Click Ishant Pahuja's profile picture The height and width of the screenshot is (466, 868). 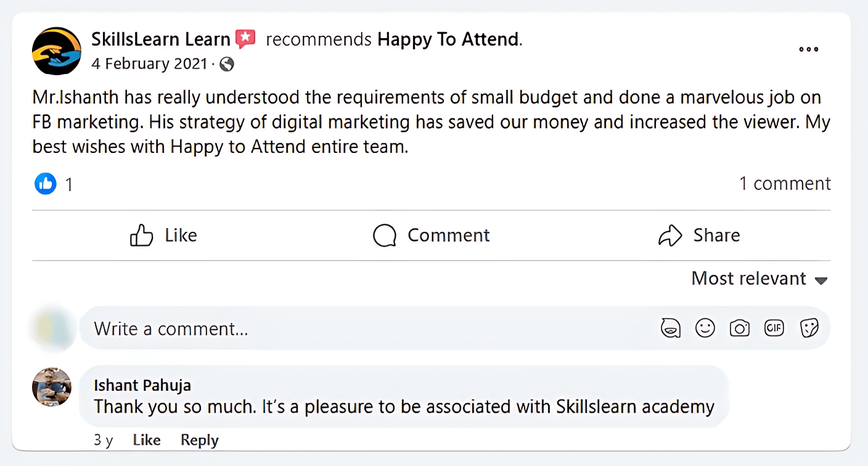click(52, 387)
